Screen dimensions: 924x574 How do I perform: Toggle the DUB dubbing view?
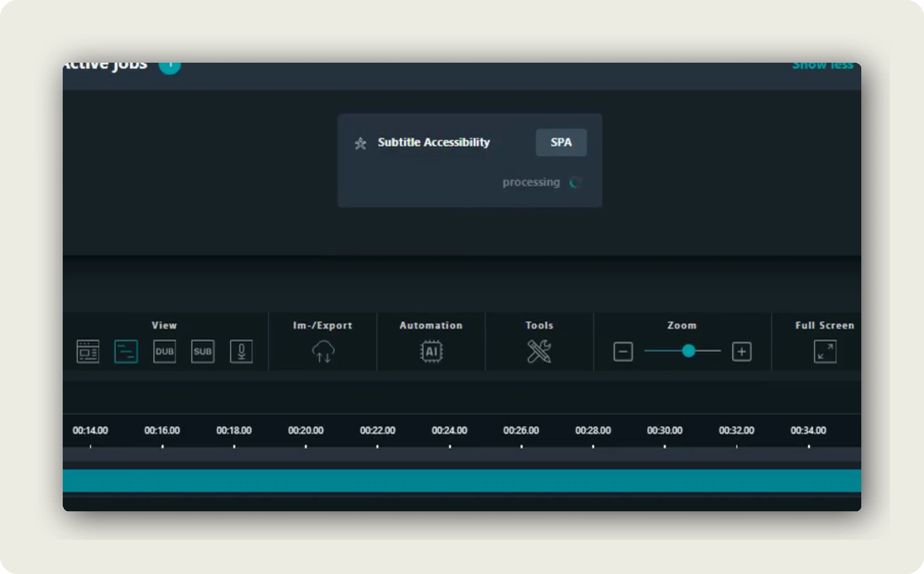(164, 352)
